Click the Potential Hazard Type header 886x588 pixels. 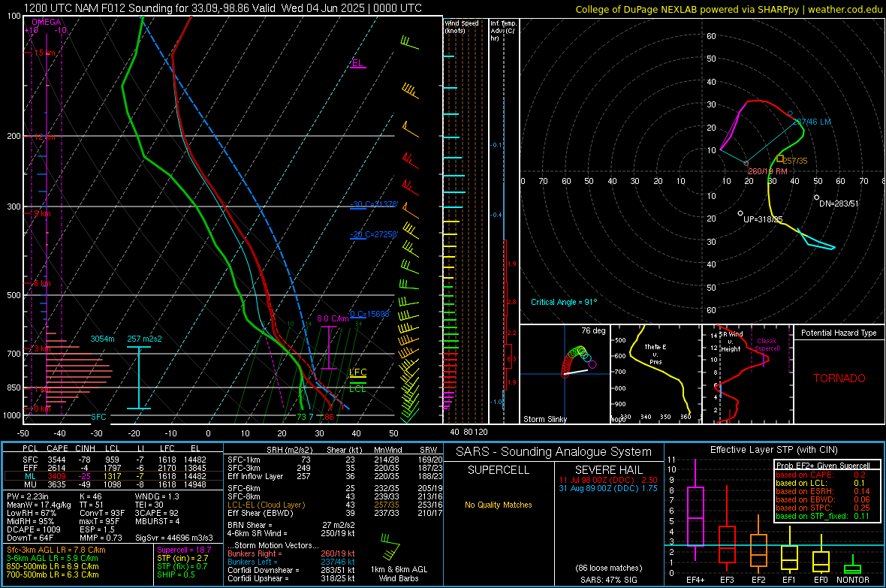[839, 333]
